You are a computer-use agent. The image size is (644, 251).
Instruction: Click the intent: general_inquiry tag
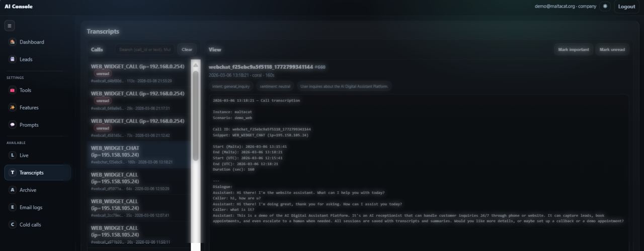click(x=230, y=86)
